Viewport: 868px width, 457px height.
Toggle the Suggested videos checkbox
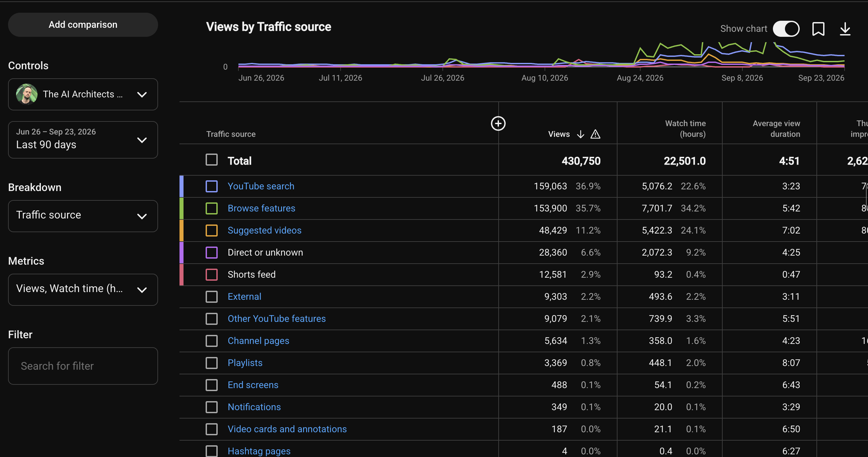click(x=212, y=230)
